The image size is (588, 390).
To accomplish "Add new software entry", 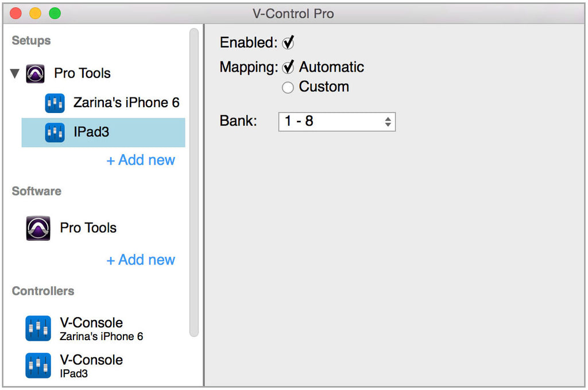I will click(x=141, y=260).
